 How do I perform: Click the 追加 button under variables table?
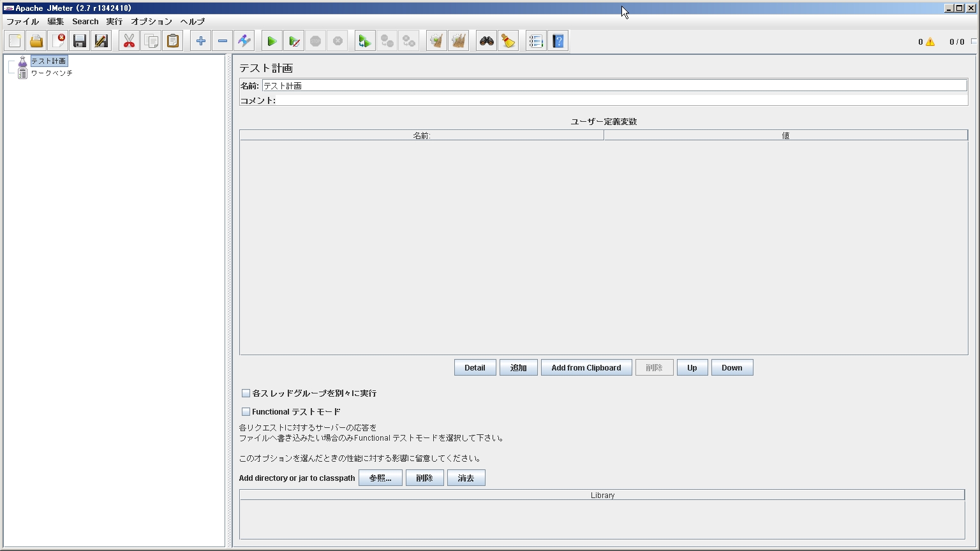point(518,368)
